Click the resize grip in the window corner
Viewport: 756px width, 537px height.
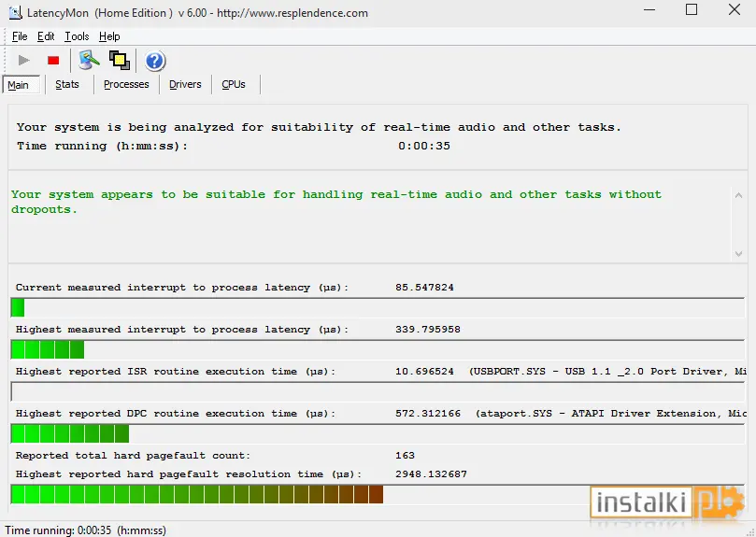click(x=750, y=531)
